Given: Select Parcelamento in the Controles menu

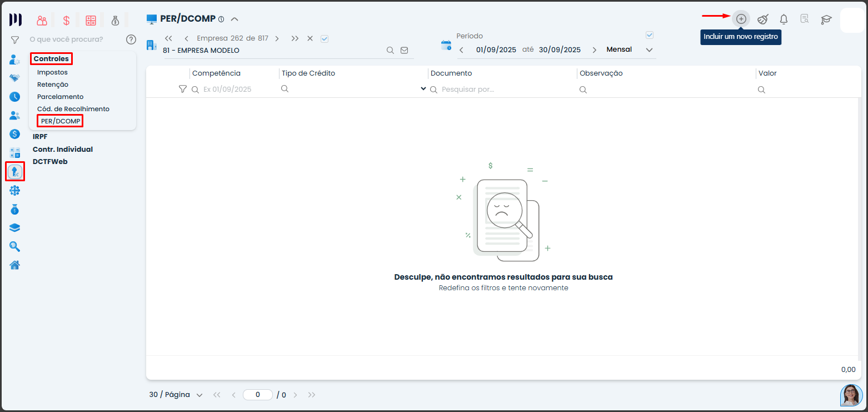Looking at the screenshot, I should tap(60, 97).
